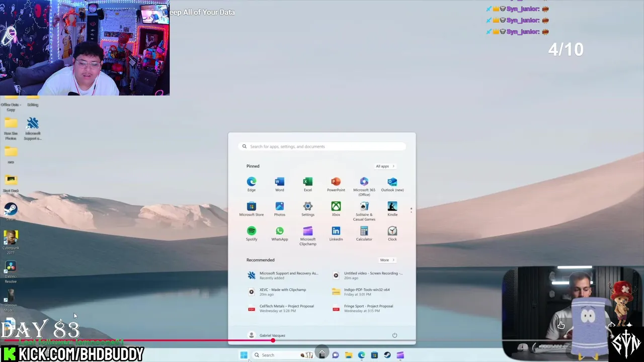Open Settings gear in Start menu
The width and height of the screenshot is (644, 362).
[308, 209]
